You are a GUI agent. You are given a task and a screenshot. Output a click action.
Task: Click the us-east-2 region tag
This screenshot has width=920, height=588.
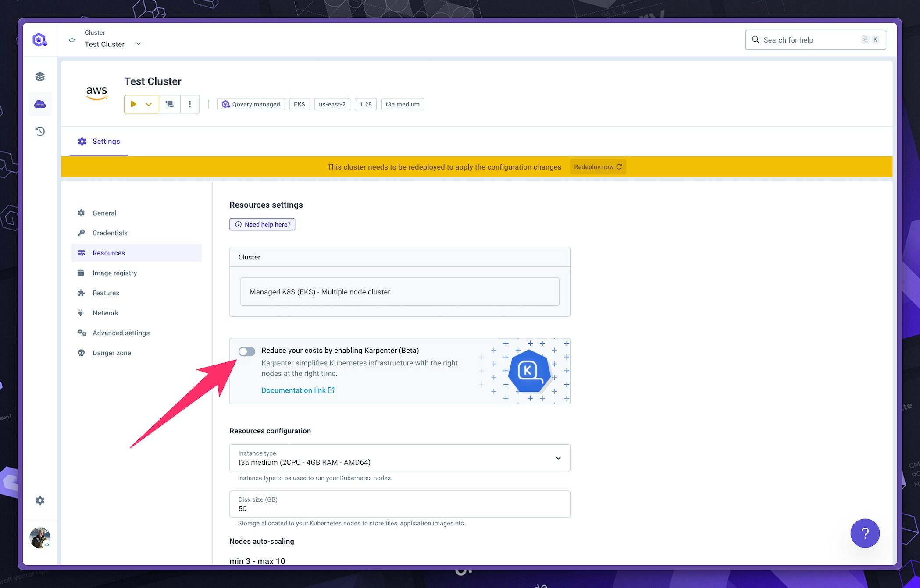332,104
